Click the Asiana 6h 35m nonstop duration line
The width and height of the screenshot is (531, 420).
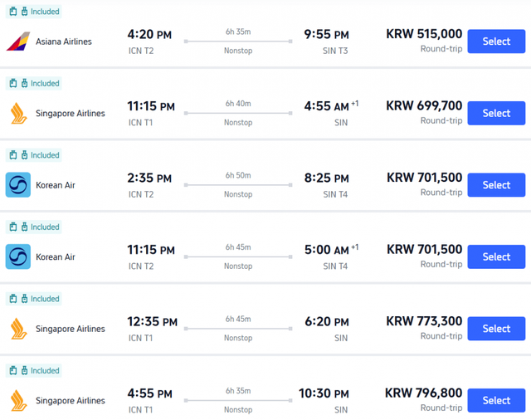click(x=238, y=42)
